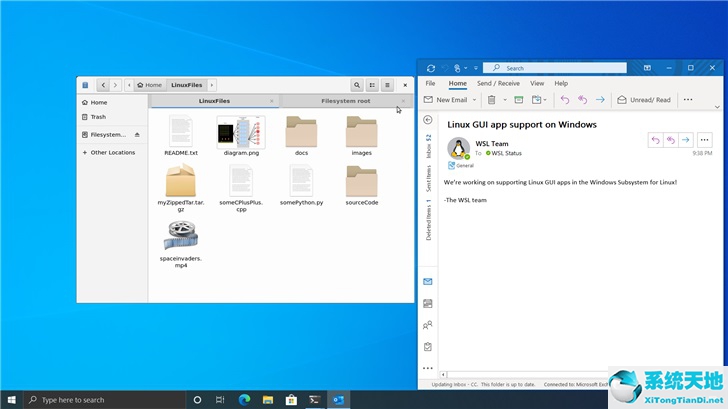This screenshot has height=409, width=728.
Task: Open Sent Items in collapsed folder pane
Action: [428, 178]
